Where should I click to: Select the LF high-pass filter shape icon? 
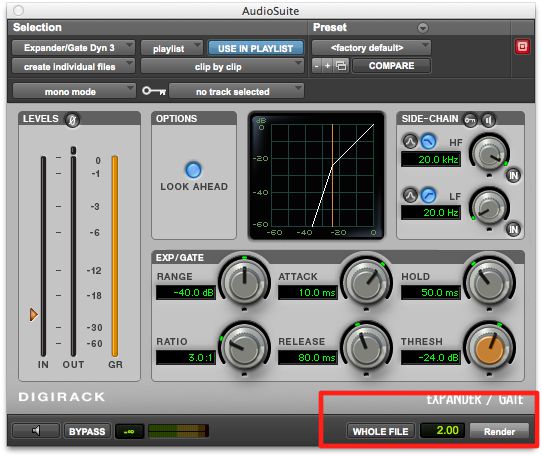click(x=428, y=195)
